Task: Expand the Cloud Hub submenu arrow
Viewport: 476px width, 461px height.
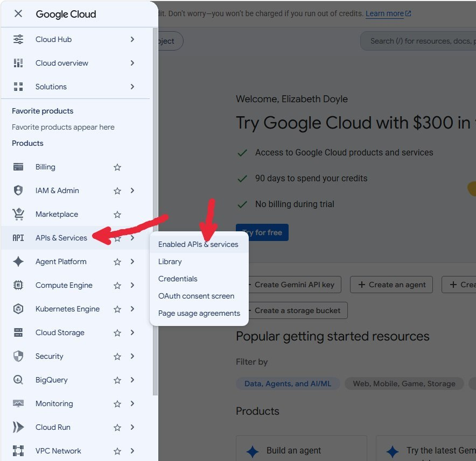Action: click(x=132, y=39)
